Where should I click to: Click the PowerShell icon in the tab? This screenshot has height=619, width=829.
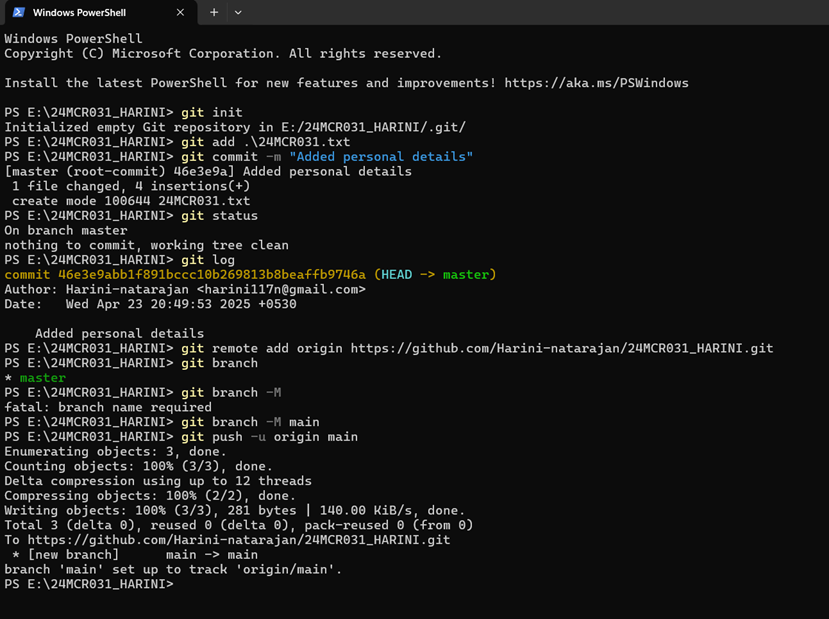(x=19, y=12)
